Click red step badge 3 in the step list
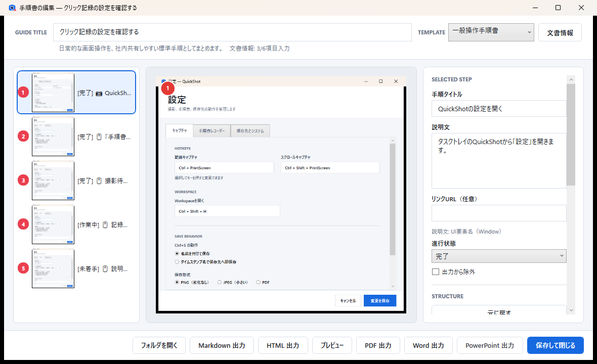Image resolution: width=597 pixels, height=364 pixels. (23, 180)
